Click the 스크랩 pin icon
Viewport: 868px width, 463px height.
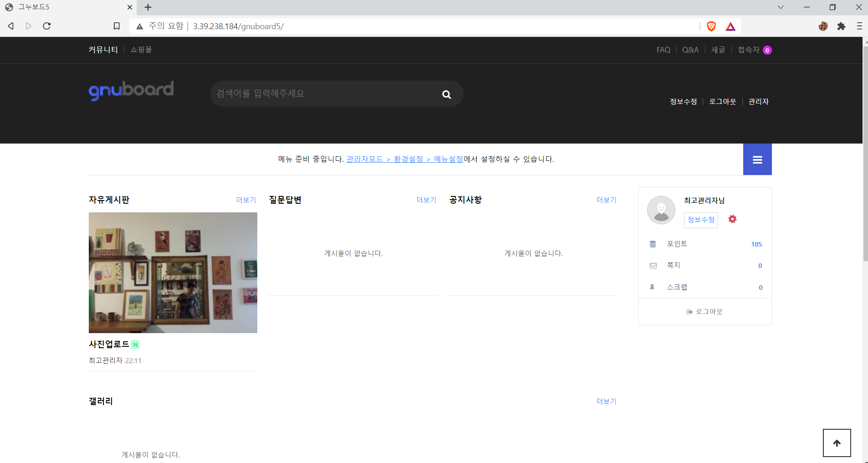click(652, 287)
